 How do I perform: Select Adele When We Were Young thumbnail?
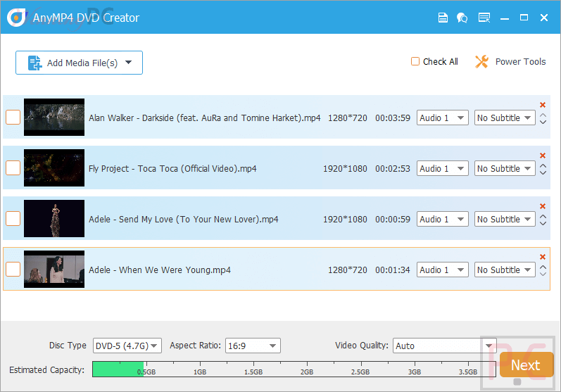point(54,270)
